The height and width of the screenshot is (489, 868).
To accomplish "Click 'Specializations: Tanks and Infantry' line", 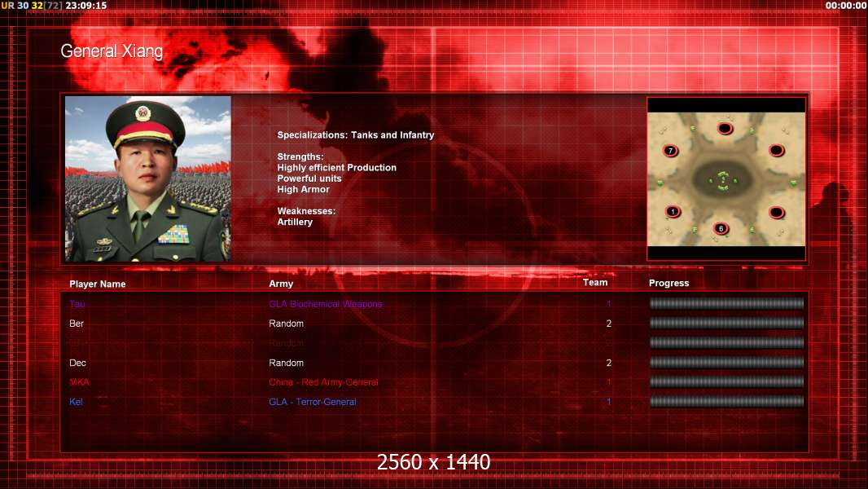I will (355, 135).
